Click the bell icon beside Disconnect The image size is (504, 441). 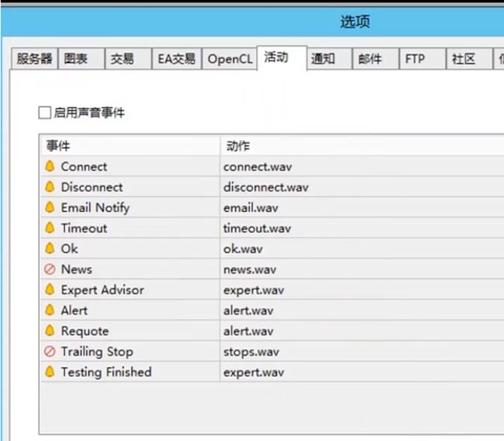pyautogui.click(x=50, y=187)
